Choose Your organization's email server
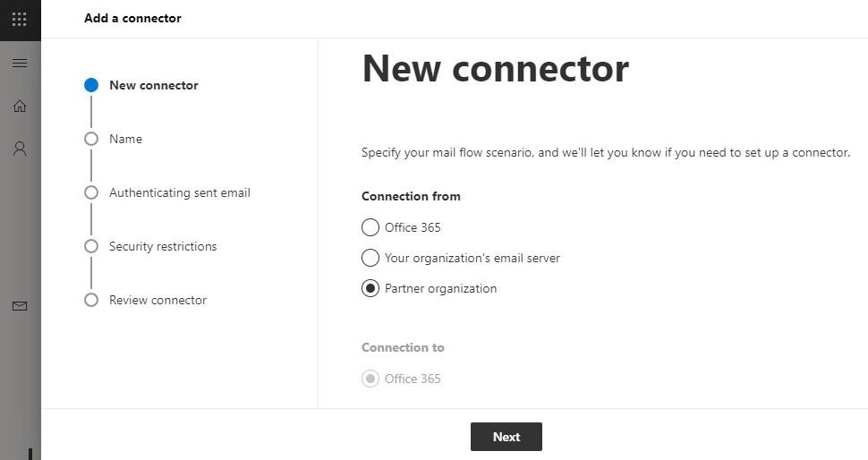Viewport: 868px width, 460px height. pyautogui.click(x=370, y=258)
